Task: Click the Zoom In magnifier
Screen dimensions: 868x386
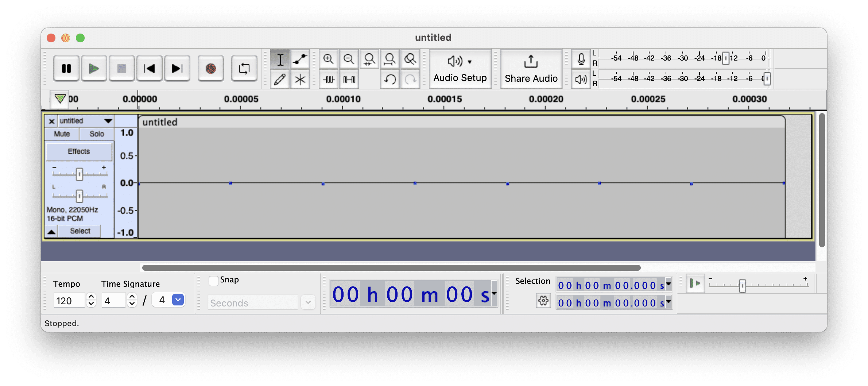Action: pos(328,59)
